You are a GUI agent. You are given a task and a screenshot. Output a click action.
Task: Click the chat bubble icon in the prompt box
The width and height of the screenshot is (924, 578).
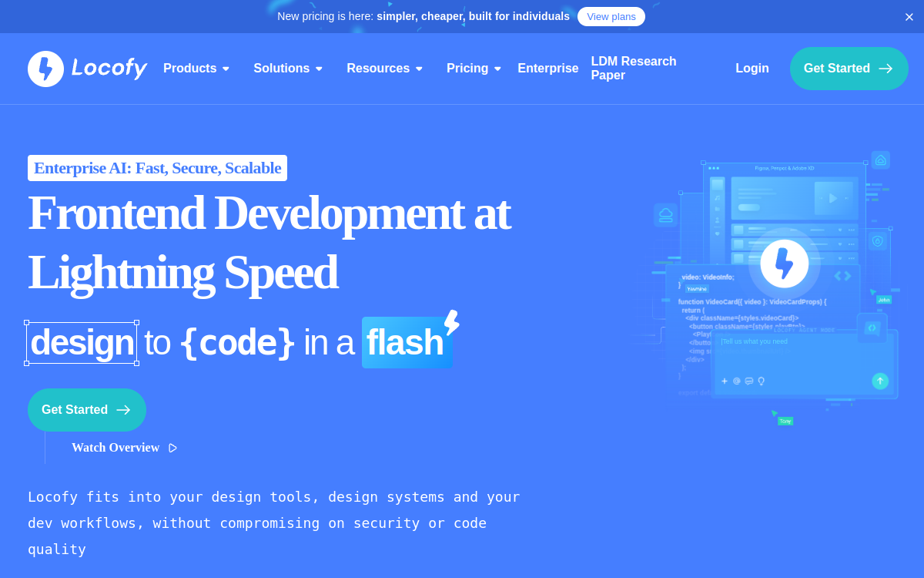[x=749, y=381]
